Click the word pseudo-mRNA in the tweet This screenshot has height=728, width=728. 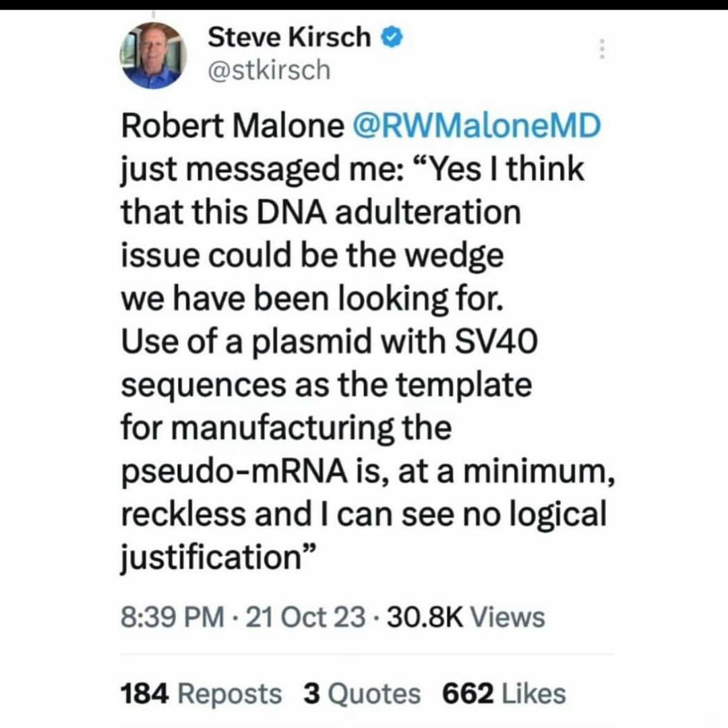(235, 473)
